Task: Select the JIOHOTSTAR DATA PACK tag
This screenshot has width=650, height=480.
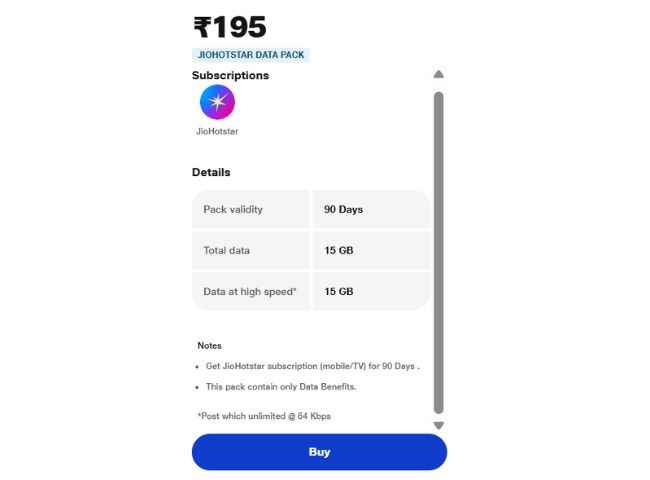Action: click(x=251, y=55)
